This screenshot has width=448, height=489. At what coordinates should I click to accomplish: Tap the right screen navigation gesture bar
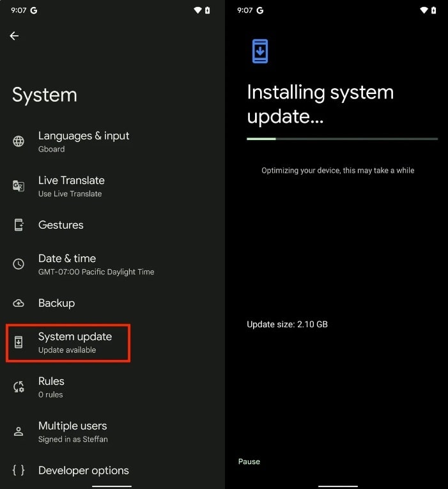(338, 486)
